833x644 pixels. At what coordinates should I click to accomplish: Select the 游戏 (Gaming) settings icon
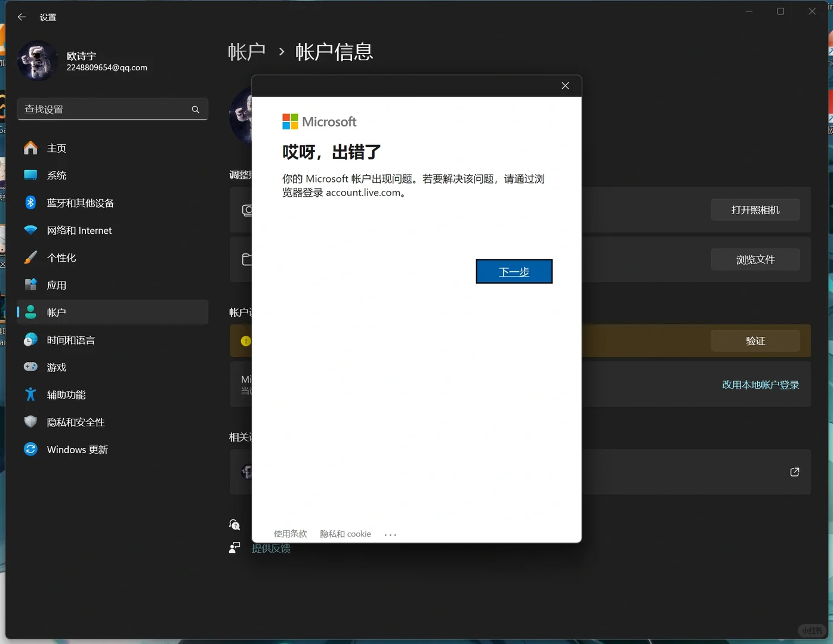[30, 367]
